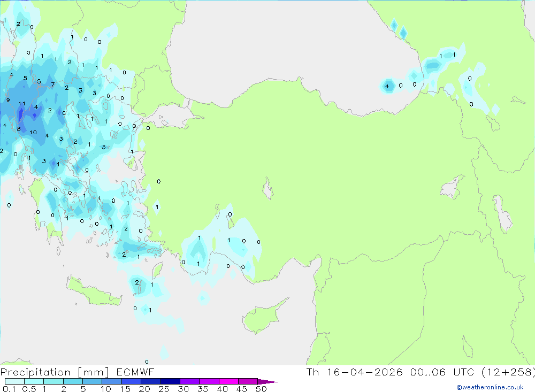Click the legend label '0.1'
Screen dimensions: 535x392
coord(9,389)
